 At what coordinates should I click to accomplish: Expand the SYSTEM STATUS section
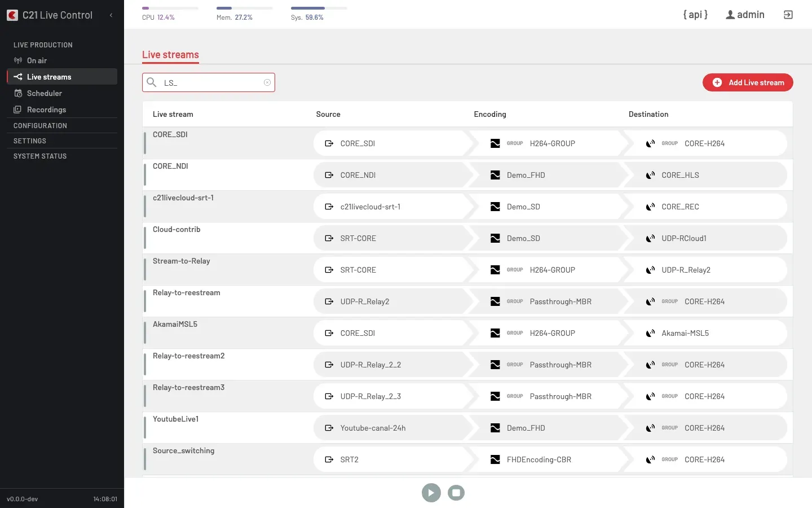(40, 156)
